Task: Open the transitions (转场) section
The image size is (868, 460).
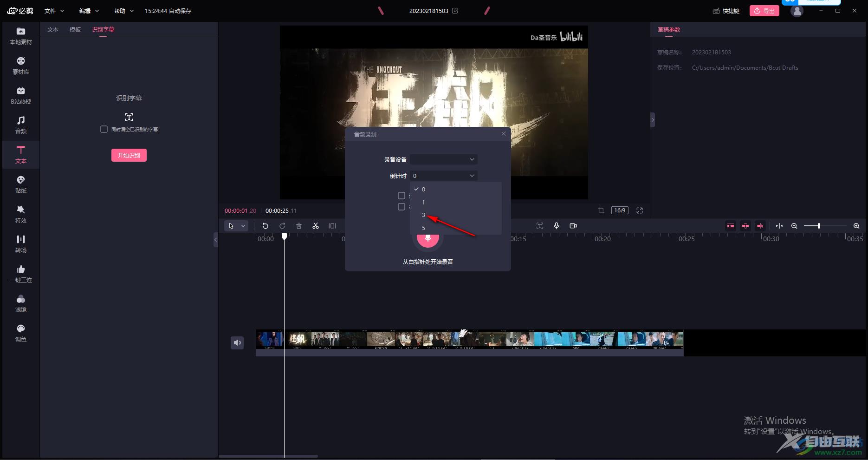Action: pos(21,244)
